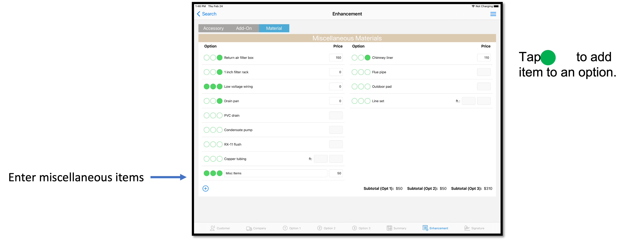Open the Summary tab

point(397,228)
